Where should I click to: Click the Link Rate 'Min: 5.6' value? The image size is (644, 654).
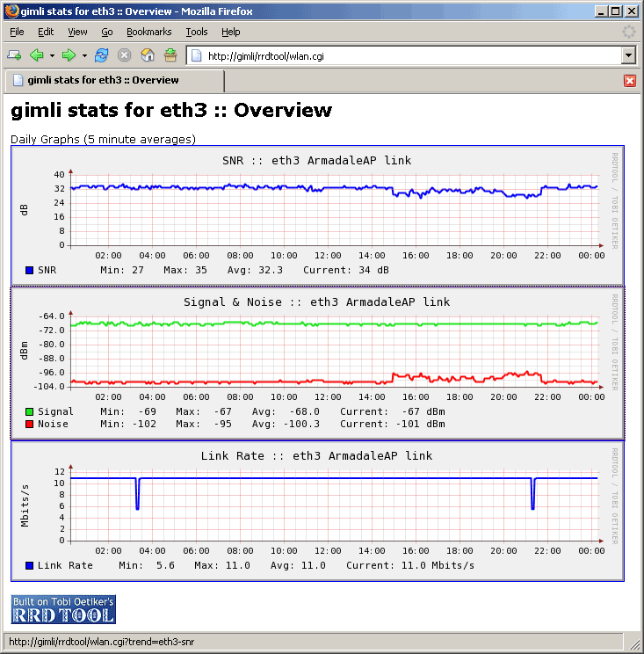pos(147,565)
